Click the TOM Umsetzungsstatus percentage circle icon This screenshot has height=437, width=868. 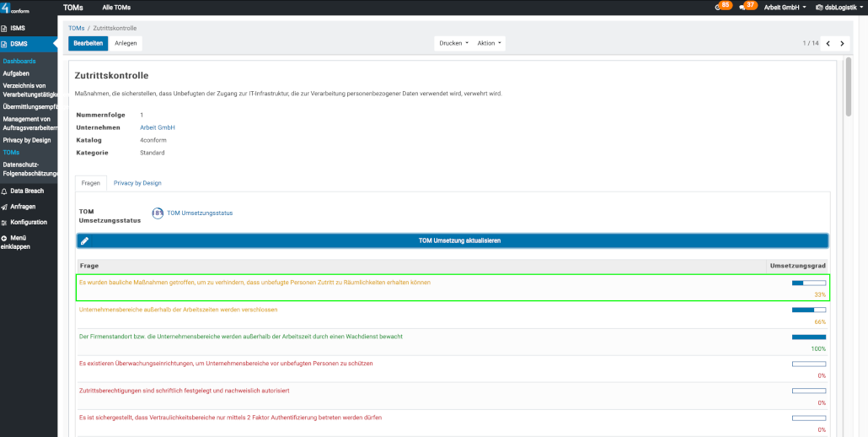tap(158, 213)
